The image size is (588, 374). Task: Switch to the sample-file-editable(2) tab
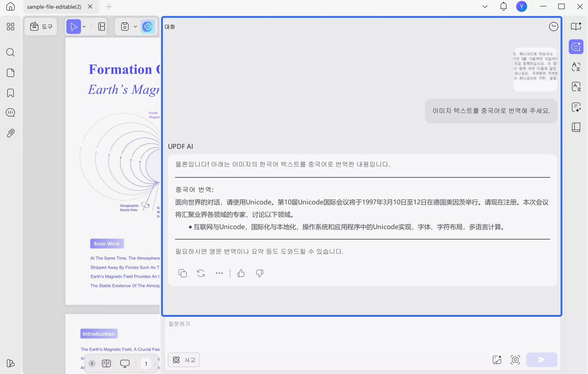54,7
